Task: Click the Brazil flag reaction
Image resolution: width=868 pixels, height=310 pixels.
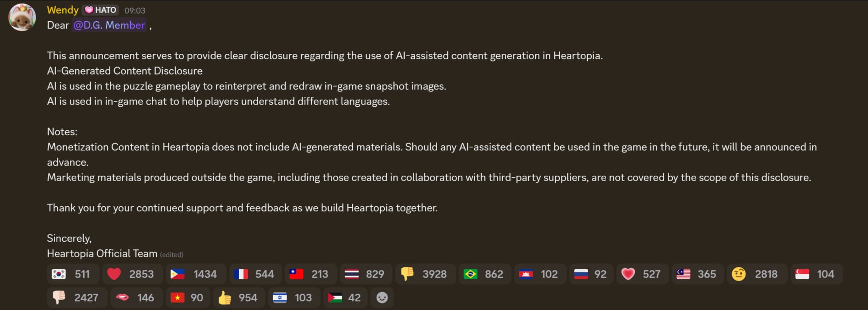Action: (485, 274)
